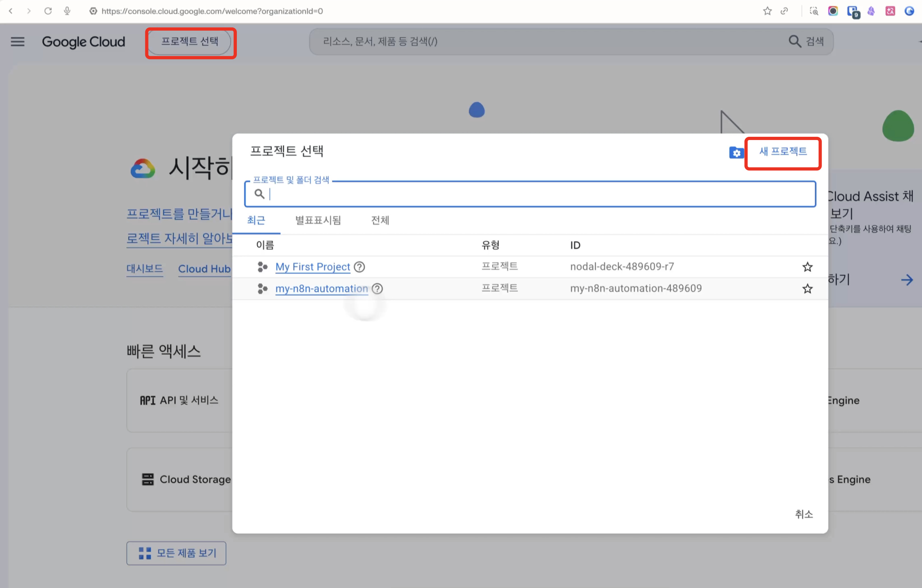This screenshot has width=922, height=588.
Task: Click the purple flame extension icon
Action: click(872, 11)
